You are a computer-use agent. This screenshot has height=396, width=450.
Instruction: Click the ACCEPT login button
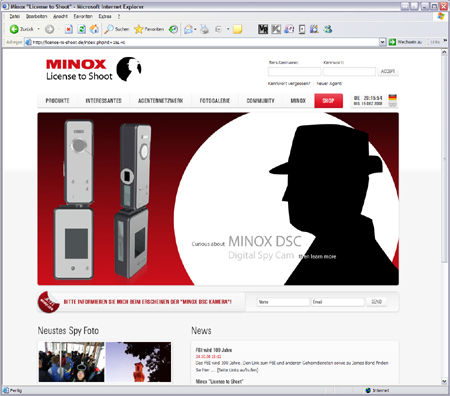coord(388,71)
